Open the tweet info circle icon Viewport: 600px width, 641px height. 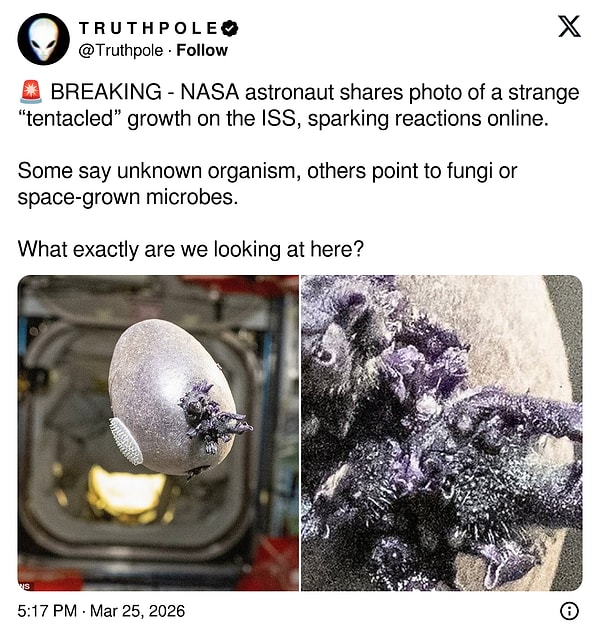(569, 611)
